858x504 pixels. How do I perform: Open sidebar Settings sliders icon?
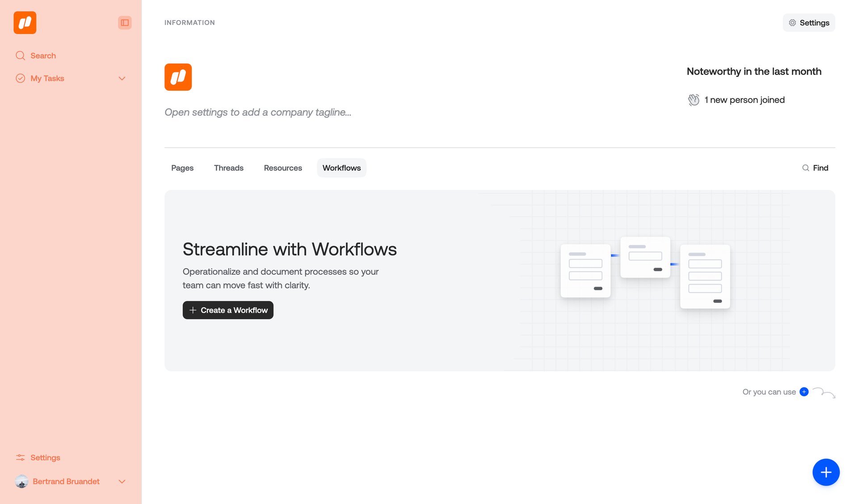click(x=20, y=458)
